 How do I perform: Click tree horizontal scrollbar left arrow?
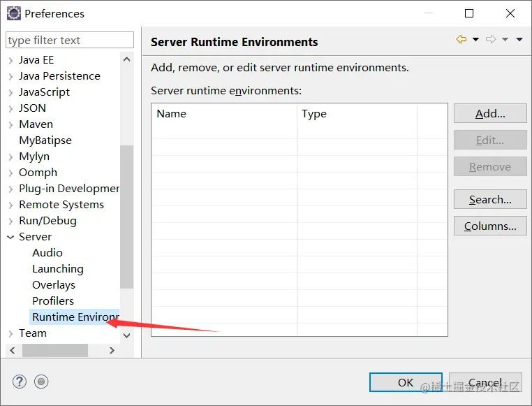pos(13,350)
